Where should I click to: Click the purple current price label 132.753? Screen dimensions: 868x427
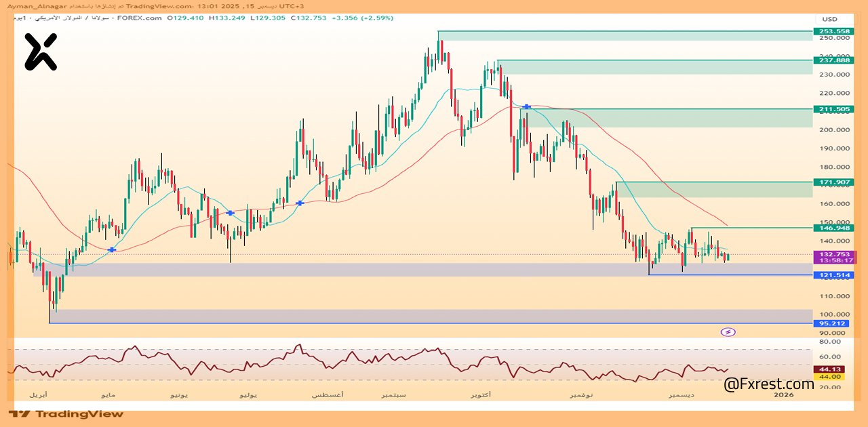tap(834, 255)
